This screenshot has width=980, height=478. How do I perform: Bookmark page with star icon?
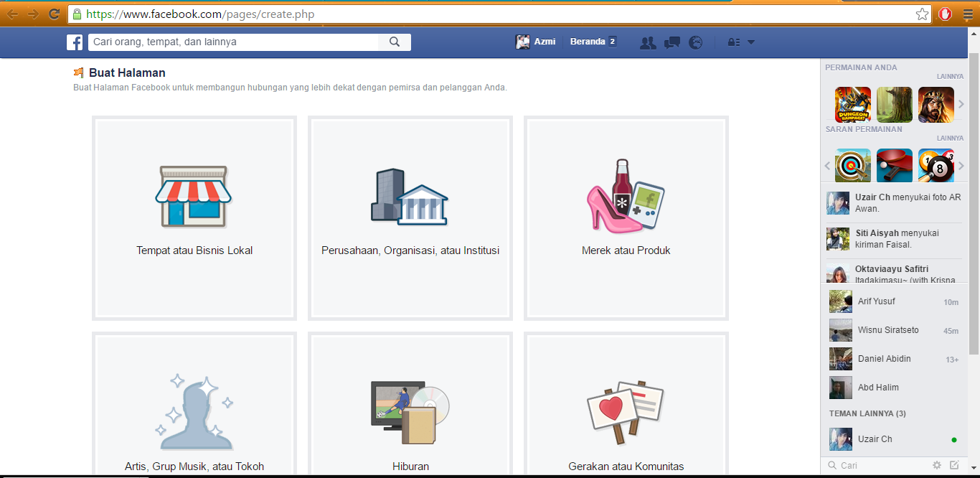(x=923, y=14)
